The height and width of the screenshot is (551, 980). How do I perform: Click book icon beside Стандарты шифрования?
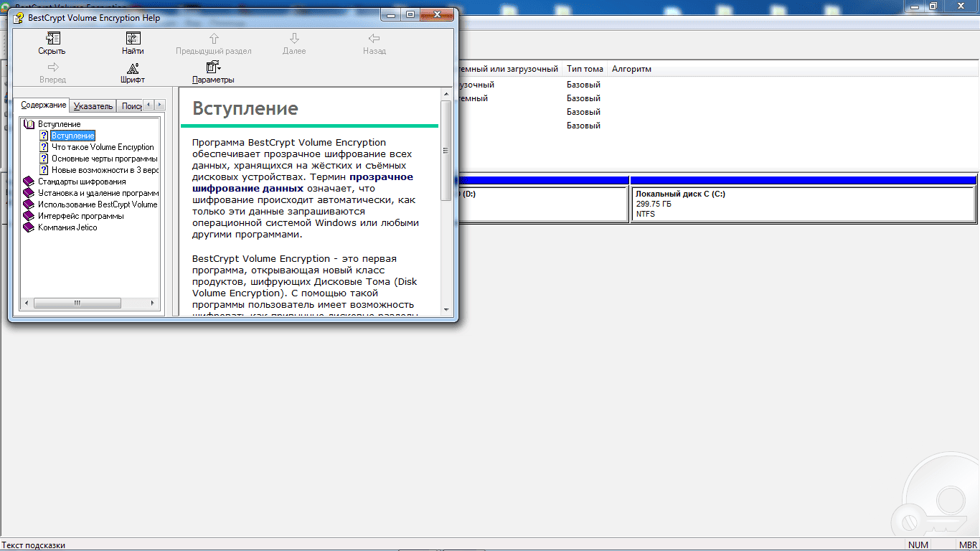point(29,182)
